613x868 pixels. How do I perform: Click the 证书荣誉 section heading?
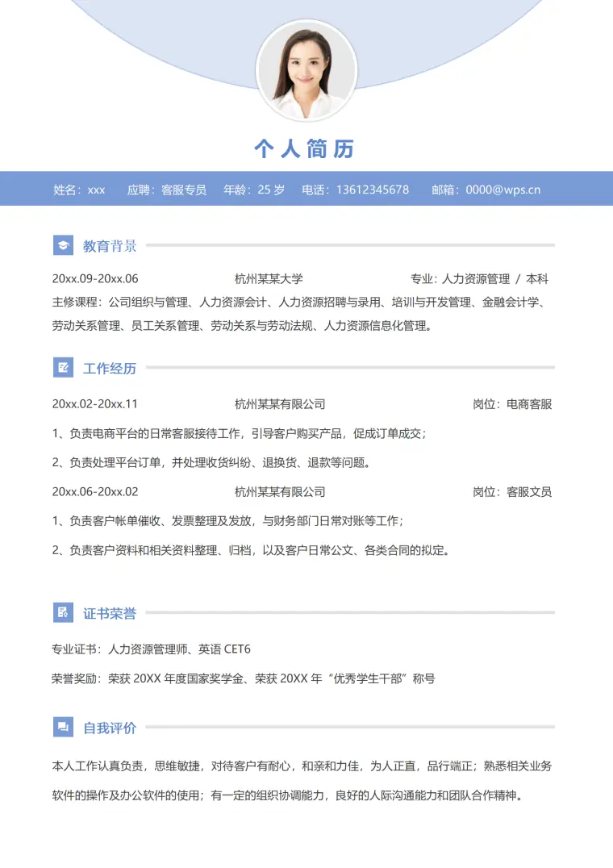110,613
